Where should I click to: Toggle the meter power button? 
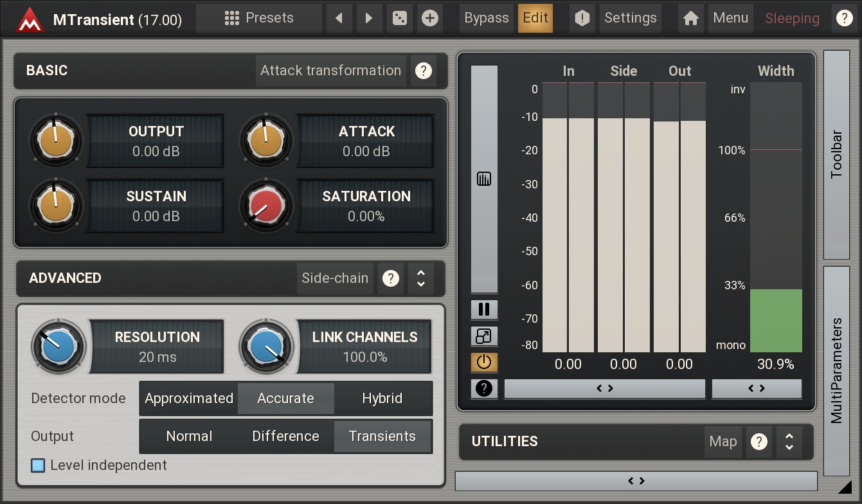pyautogui.click(x=484, y=362)
